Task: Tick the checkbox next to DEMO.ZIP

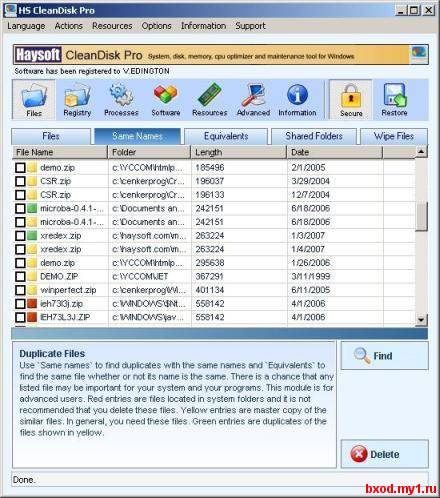Action: pos(20,276)
